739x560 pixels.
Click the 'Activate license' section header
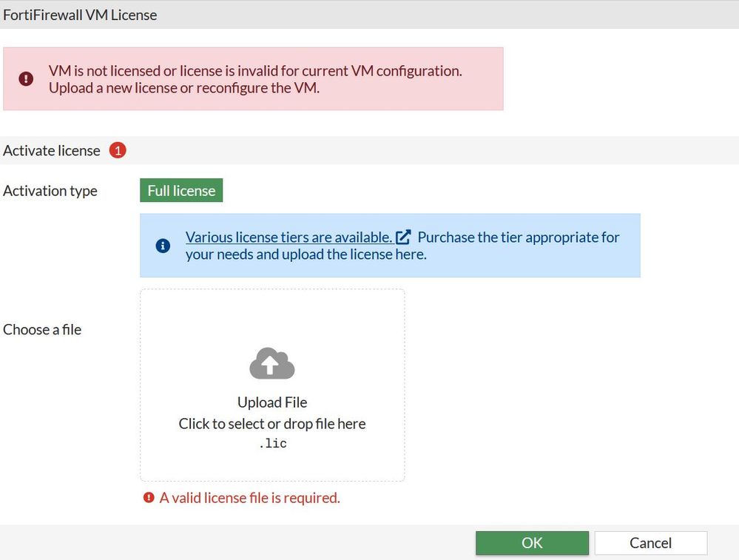pyautogui.click(x=52, y=150)
